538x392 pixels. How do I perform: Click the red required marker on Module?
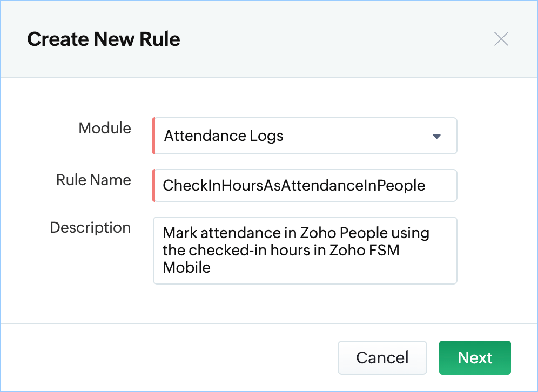click(153, 136)
